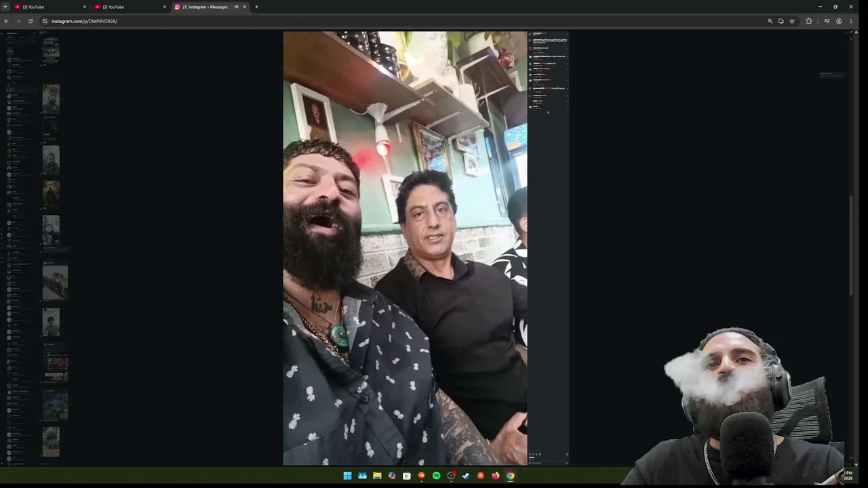Open a new browser tab
The height and width of the screenshot is (488, 868).
tap(256, 7)
